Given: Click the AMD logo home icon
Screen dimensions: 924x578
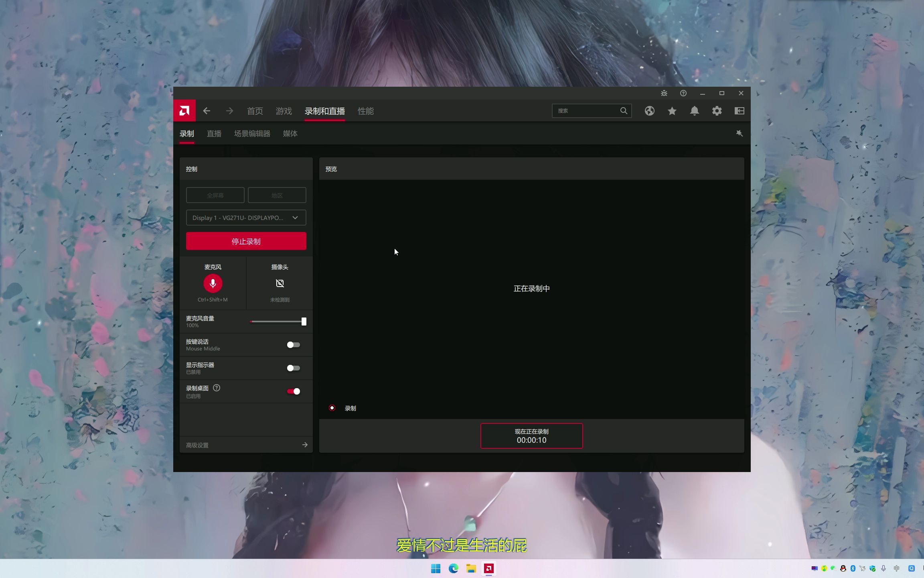Looking at the screenshot, I should coord(184,111).
